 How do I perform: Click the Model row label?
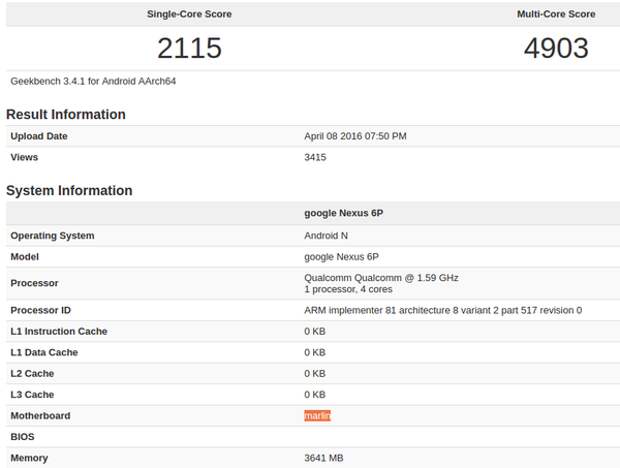(x=25, y=257)
